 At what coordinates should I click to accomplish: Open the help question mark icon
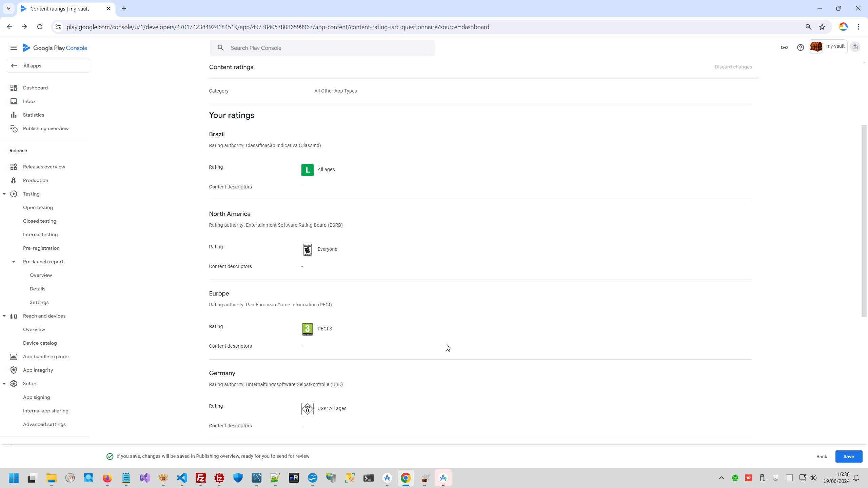click(x=800, y=47)
